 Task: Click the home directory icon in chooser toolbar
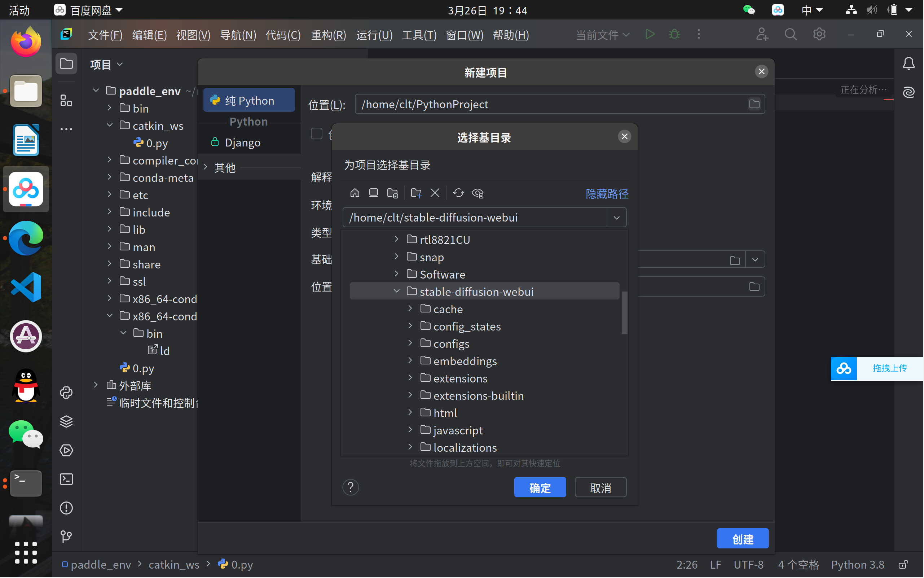pyautogui.click(x=355, y=193)
